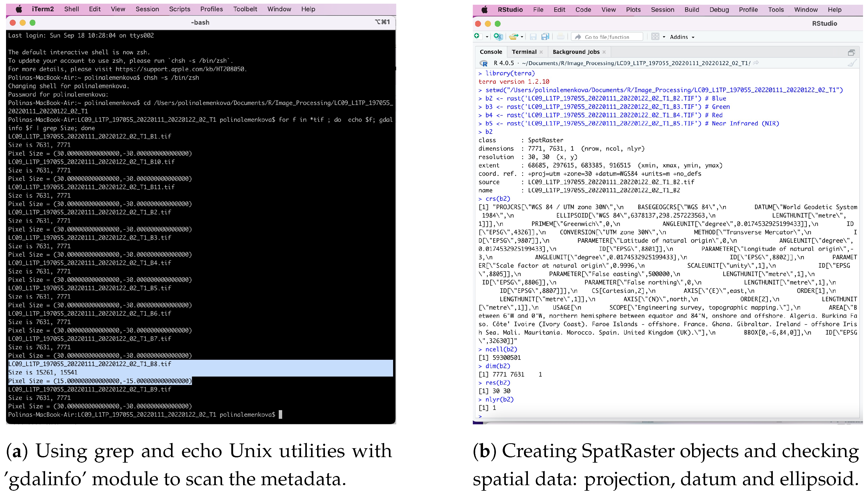Screen dimensions: 868x497
Task: Click the '> library(terra)' console line
Action: (x=506, y=73)
